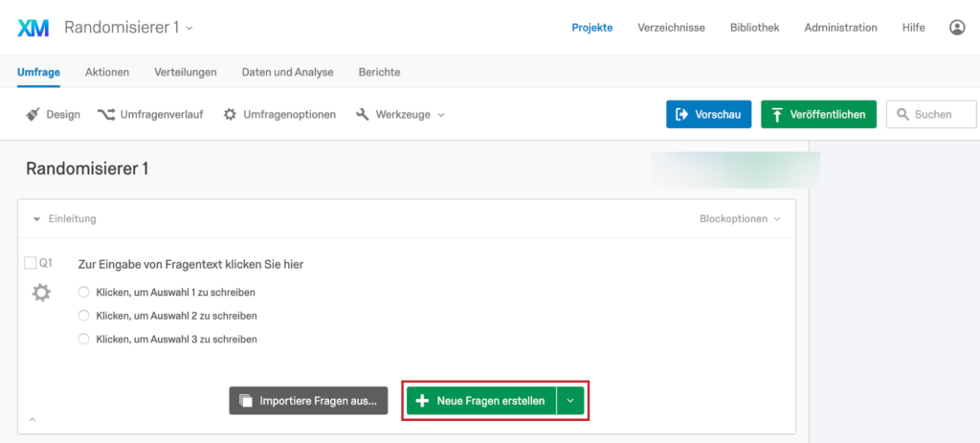980x443 pixels.
Task: Click the Randomisierer 1 survey heading
Action: tap(87, 168)
